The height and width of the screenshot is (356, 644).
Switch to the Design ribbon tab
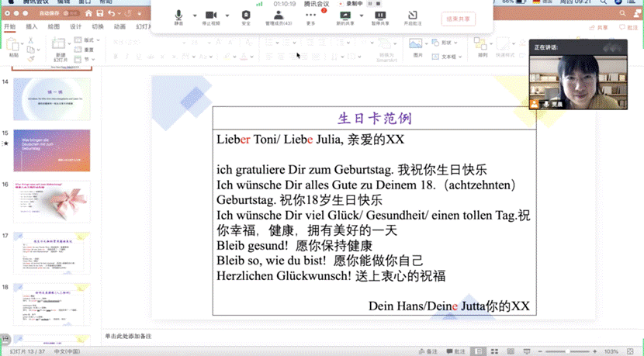[75, 27]
